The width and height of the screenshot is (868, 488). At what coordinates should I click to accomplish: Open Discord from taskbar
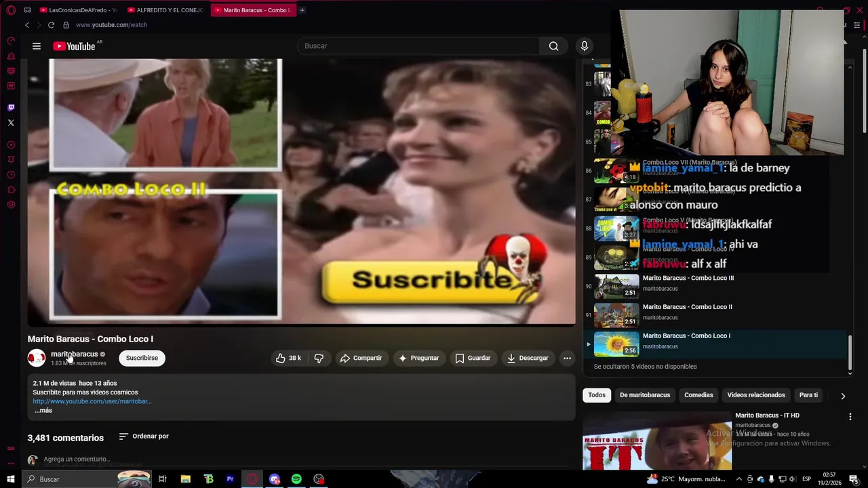click(275, 479)
